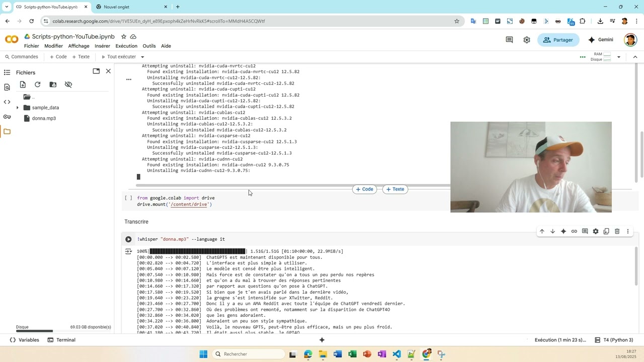Screen dimensions: 644x362
Task: Toggle hidden files visibility in Fichiers
Action: click(x=68, y=85)
